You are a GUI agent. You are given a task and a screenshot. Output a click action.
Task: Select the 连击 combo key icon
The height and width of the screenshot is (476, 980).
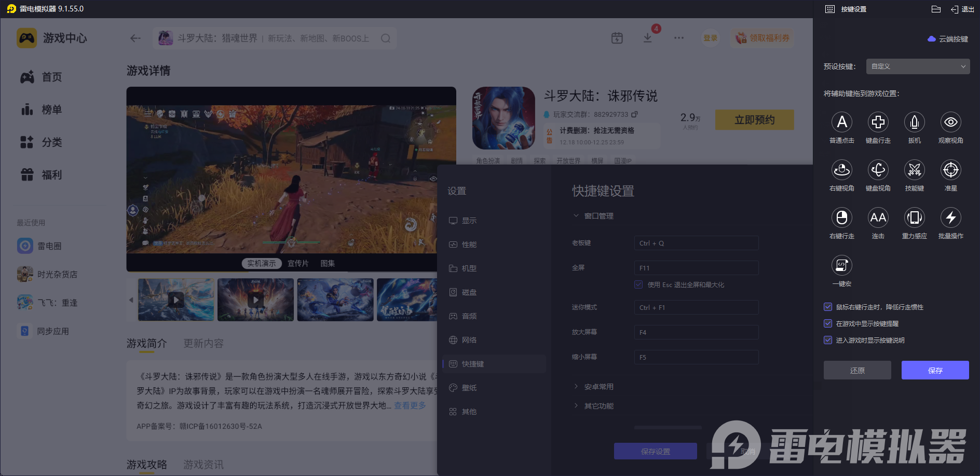point(878,217)
